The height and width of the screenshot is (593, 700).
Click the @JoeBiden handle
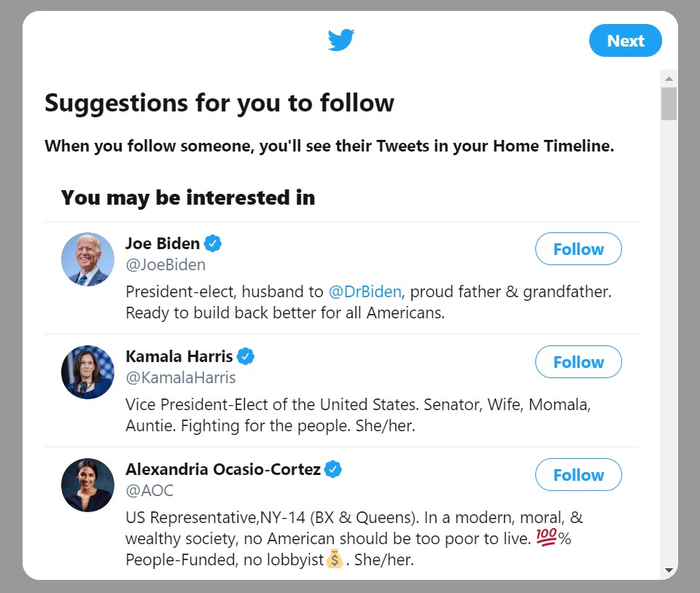pyautogui.click(x=165, y=264)
